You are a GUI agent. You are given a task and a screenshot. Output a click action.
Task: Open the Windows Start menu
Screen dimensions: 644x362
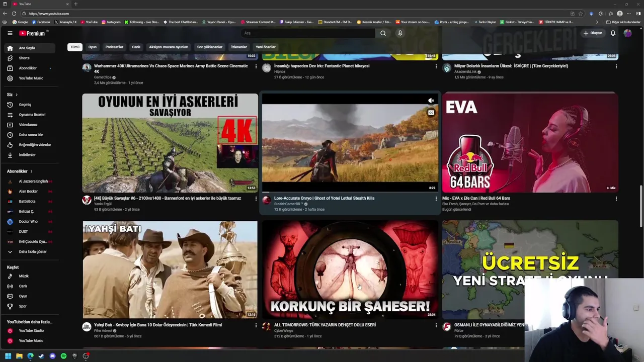(x=8, y=356)
